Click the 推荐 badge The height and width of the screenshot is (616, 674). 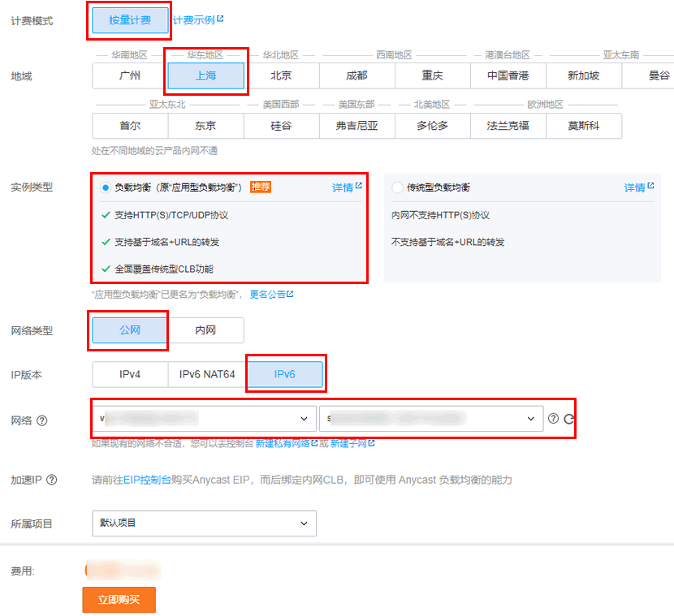[261, 187]
